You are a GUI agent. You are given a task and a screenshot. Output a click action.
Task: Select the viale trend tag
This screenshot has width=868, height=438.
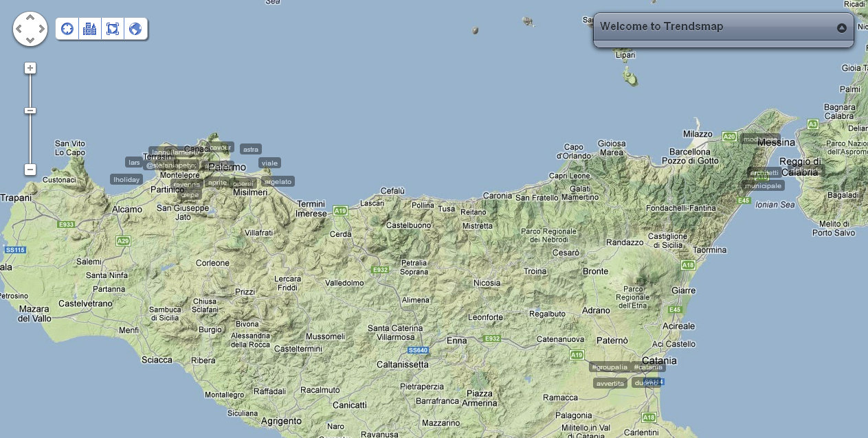point(269,163)
